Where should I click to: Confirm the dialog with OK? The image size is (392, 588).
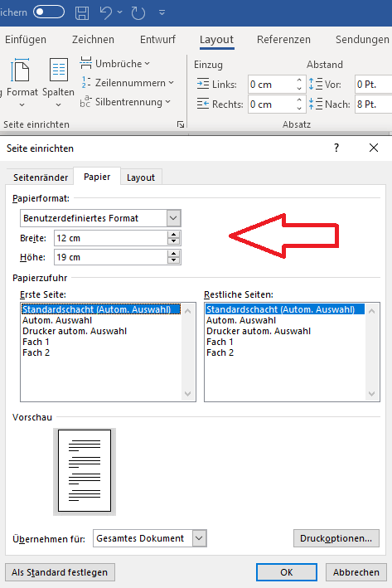click(286, 572)
